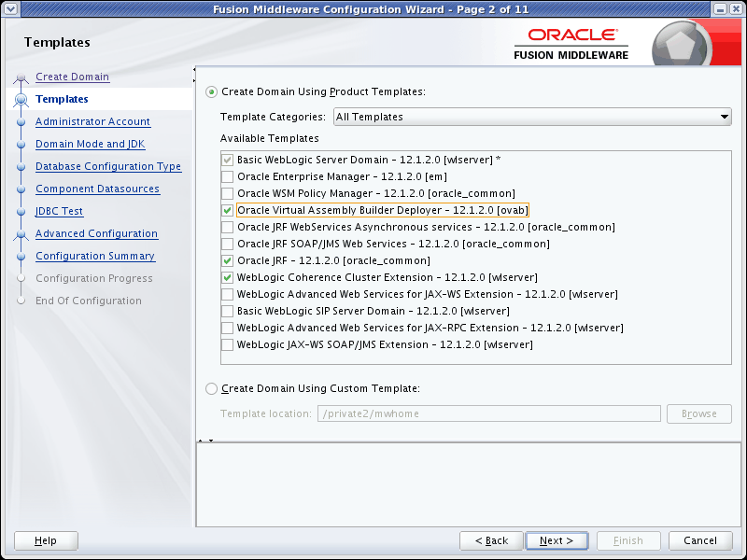Select Create Domain Using Custom Template radio
Viewport: 747px width, 560px height.
pyautogui.click(x=212, y=388)
